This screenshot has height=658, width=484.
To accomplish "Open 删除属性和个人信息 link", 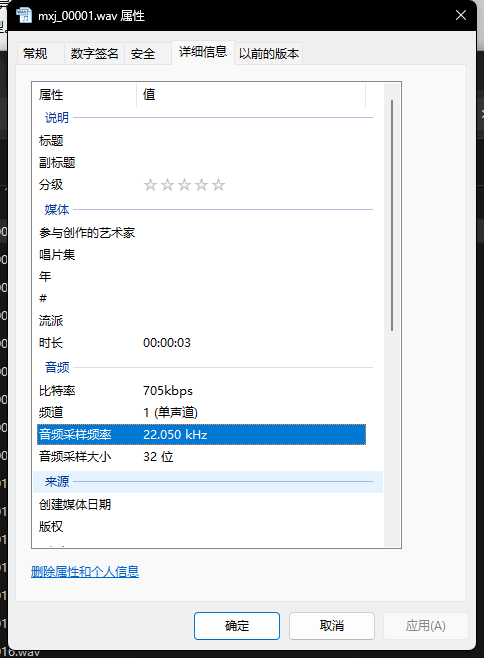I will click(x=85, y=572).
